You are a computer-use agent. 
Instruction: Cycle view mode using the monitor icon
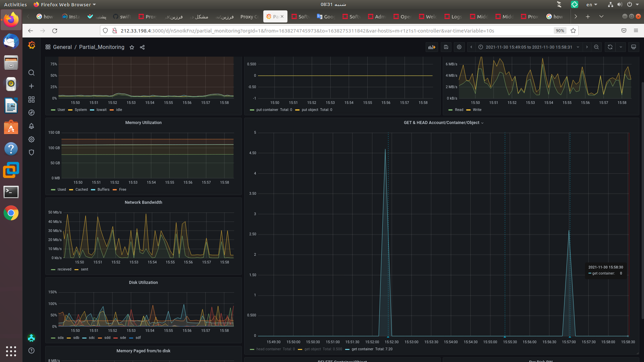click(x=634, y=47)
